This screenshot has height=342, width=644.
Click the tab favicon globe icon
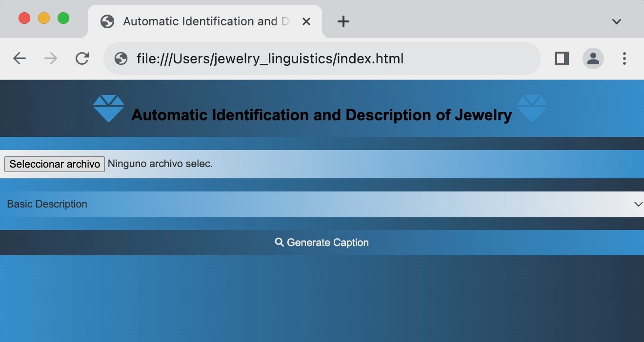tap(107, 21)
